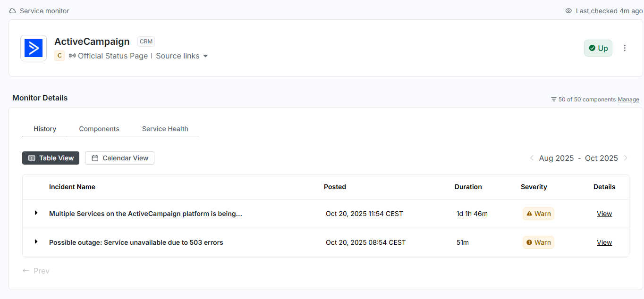This screenshot has height=299, width=644.
Task: Click the green Up status badge
Action: coord(598,48)
